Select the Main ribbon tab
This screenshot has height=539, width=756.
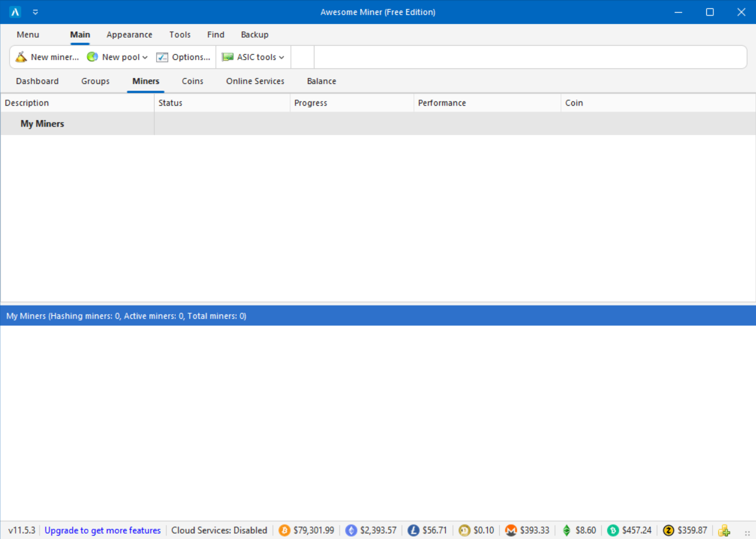(x=80, y=35)
